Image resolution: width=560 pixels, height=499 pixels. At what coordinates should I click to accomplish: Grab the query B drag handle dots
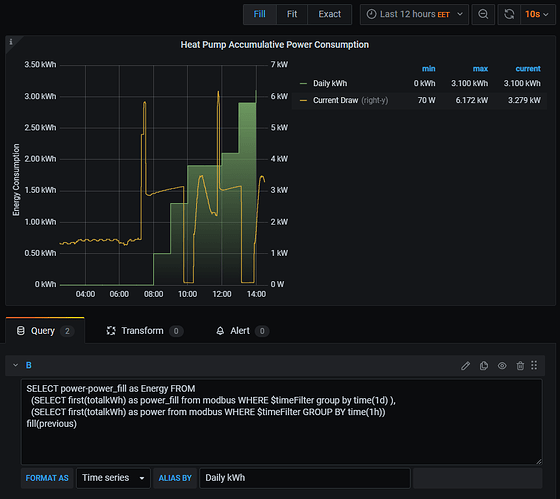534,365
